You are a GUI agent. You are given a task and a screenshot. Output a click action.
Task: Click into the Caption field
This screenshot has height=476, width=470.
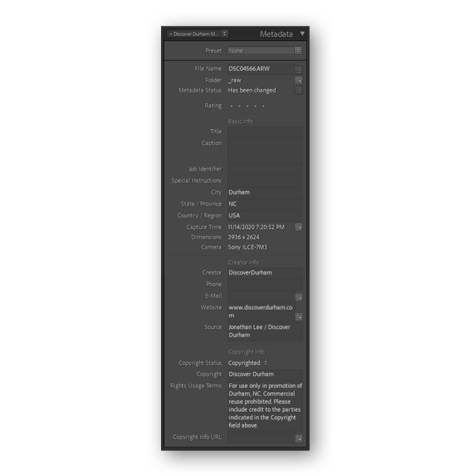click(265, 151)
